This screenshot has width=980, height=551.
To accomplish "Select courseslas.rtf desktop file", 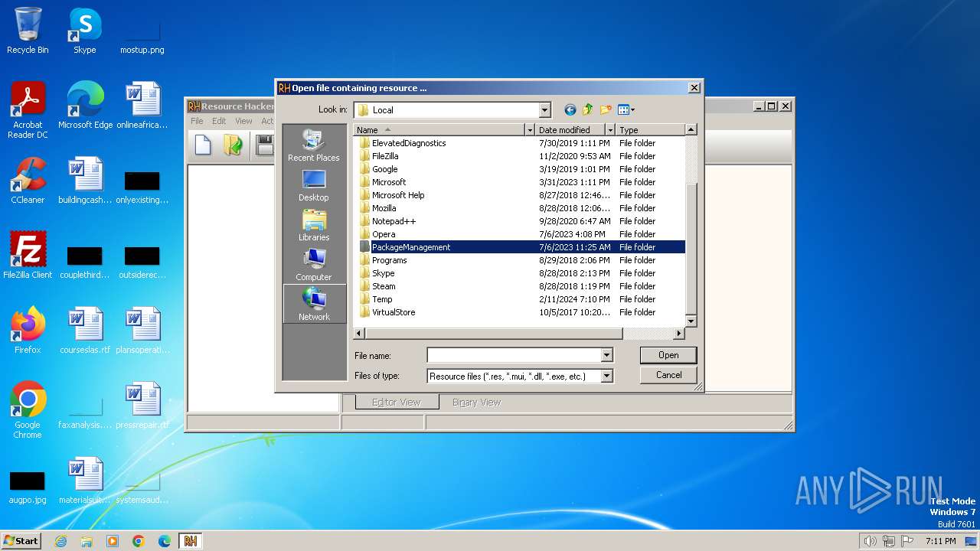I will [85, 331].
